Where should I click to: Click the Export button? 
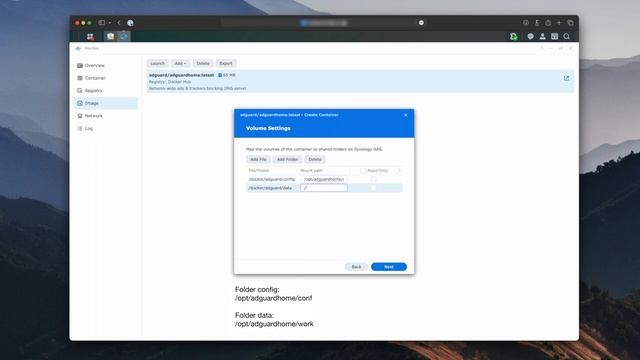[226, 63]
